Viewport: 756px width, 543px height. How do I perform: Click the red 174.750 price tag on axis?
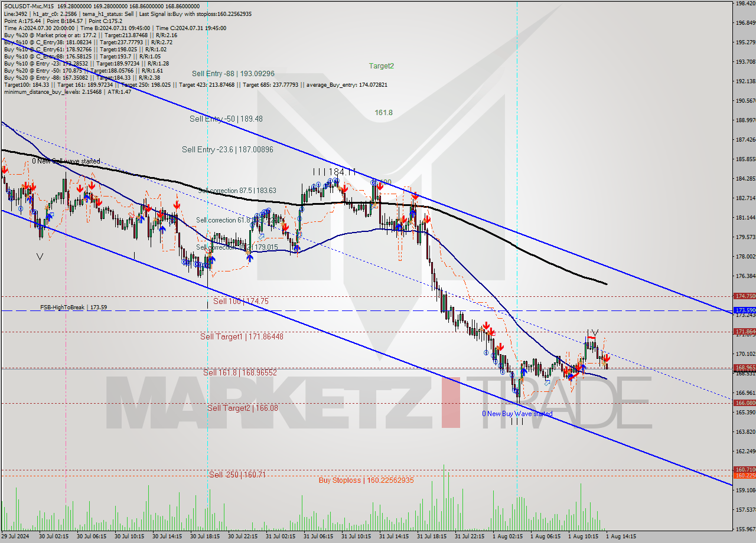point(744,296)
